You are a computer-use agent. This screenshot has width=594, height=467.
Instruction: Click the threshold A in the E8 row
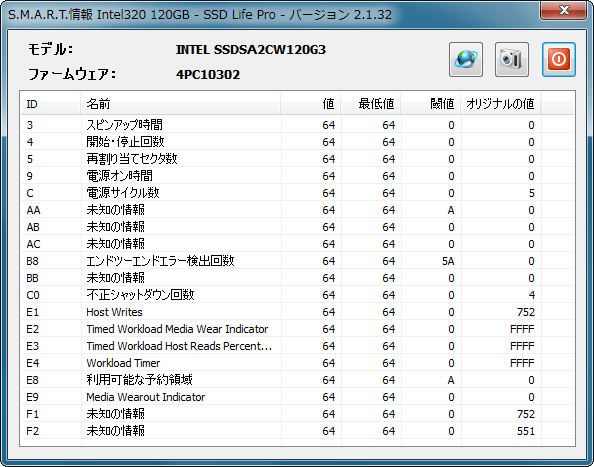(451, 380)
